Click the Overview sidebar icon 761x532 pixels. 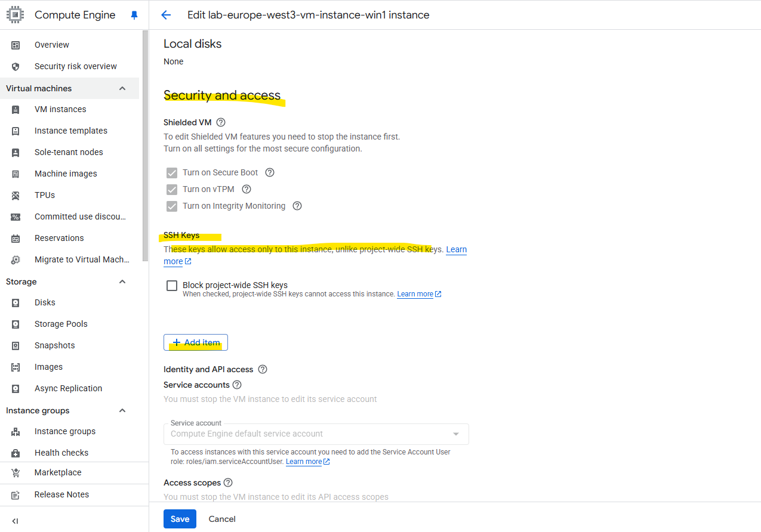pyautogui.click(x=16, y=45)
